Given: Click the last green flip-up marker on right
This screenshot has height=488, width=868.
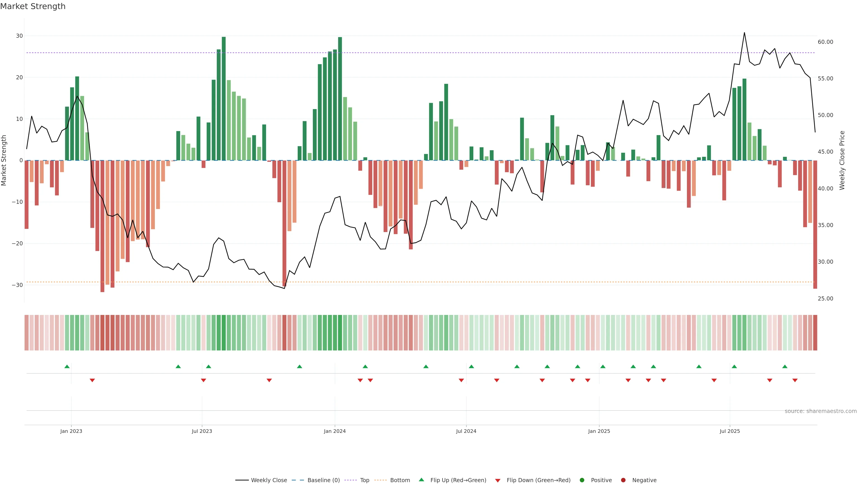Looking at the screenshot, I should pos(785,366).
